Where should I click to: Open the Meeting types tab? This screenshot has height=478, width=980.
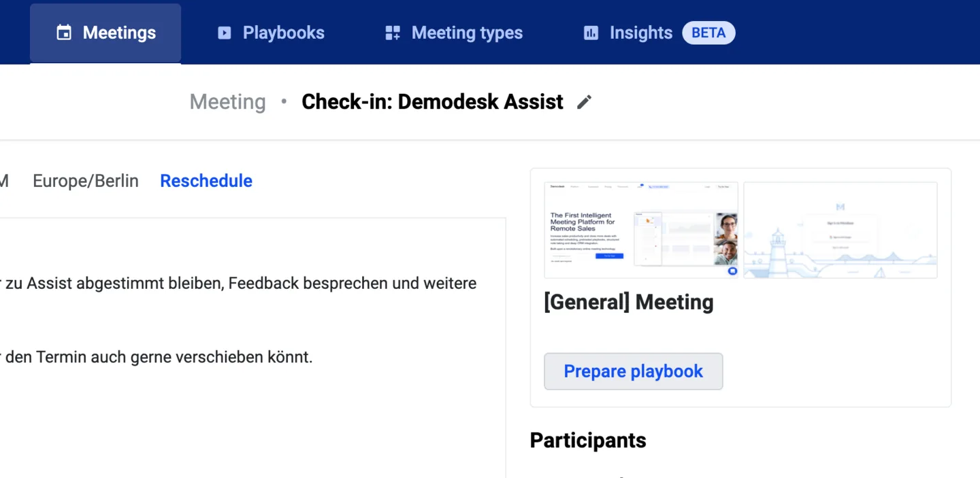454,33
